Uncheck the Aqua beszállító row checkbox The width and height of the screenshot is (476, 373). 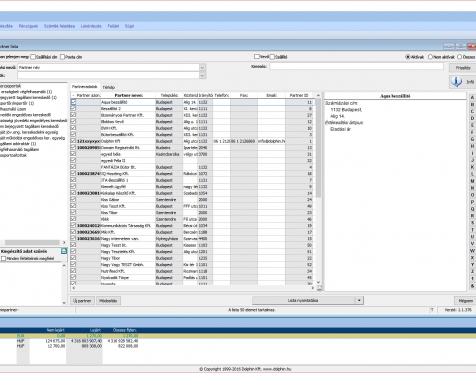click(73, 102)
